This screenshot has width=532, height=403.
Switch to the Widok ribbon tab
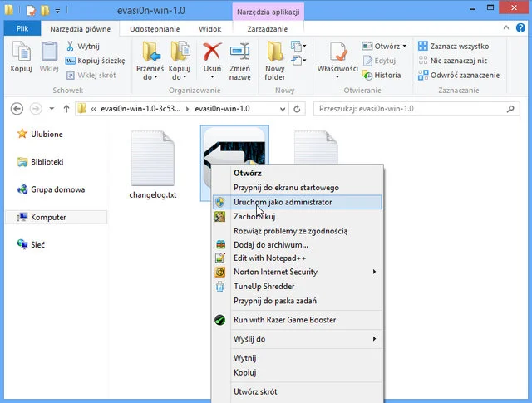pos(209,28)
